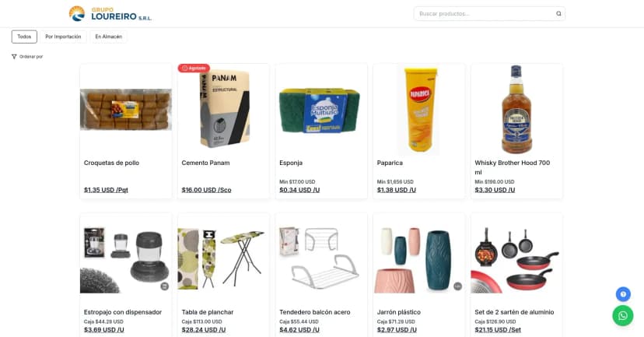Image resolution: width=644 pixels, height=337 pixels.
Task: Expand the Ordenar por sorting options
Action: (x=27, y=57)
